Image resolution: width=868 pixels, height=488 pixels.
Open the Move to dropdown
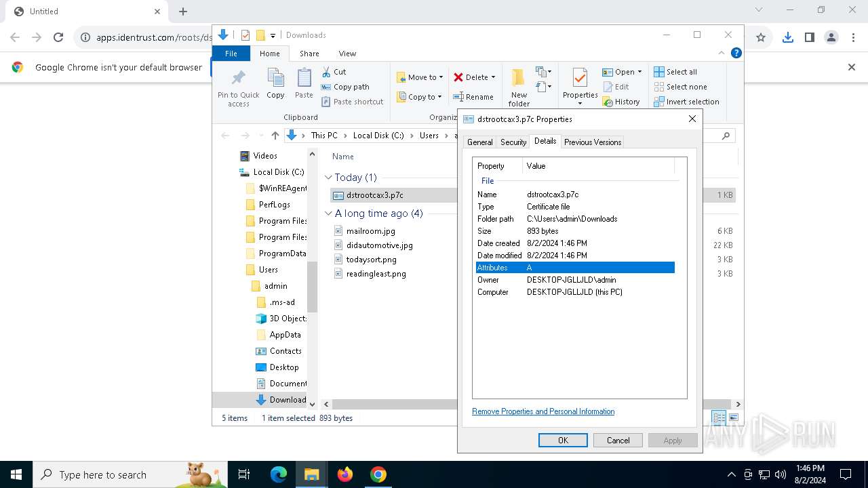pyautogui.click(x=420, y=77)
